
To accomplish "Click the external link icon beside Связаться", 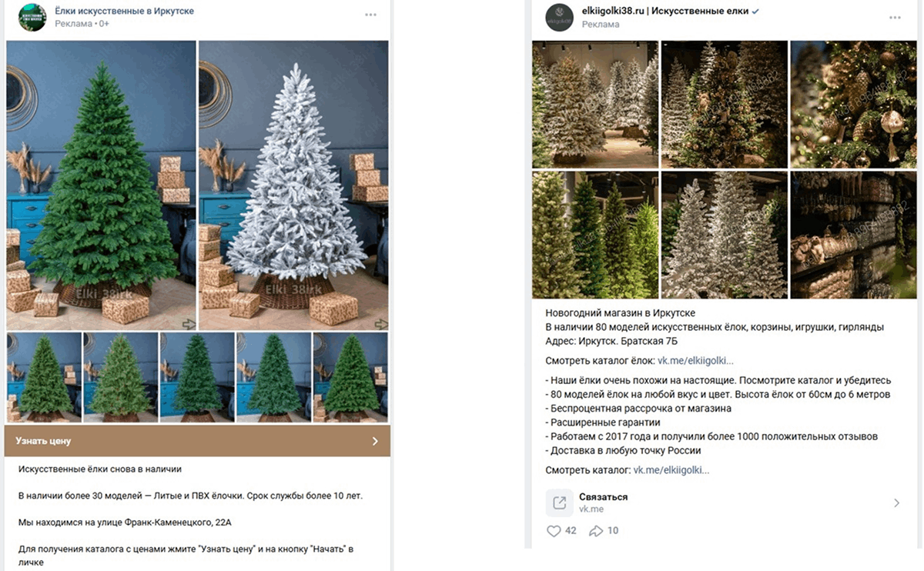I will pos(560,503).
